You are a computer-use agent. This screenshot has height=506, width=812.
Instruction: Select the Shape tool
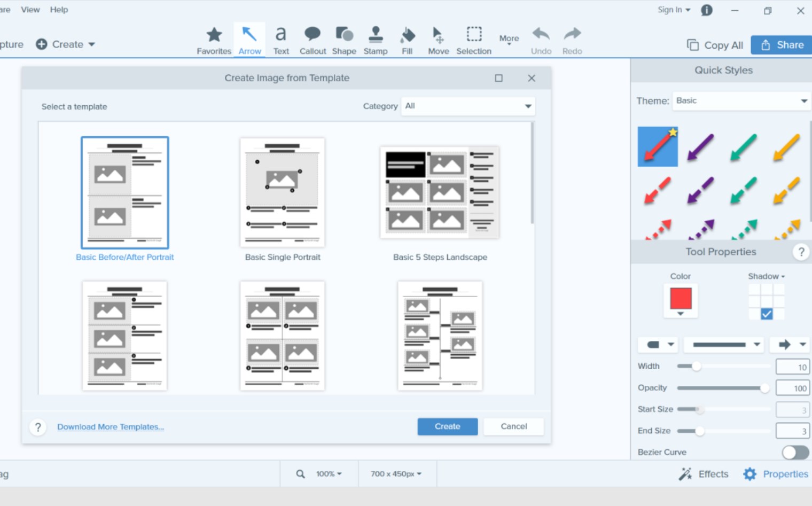(x=343, y=40)
